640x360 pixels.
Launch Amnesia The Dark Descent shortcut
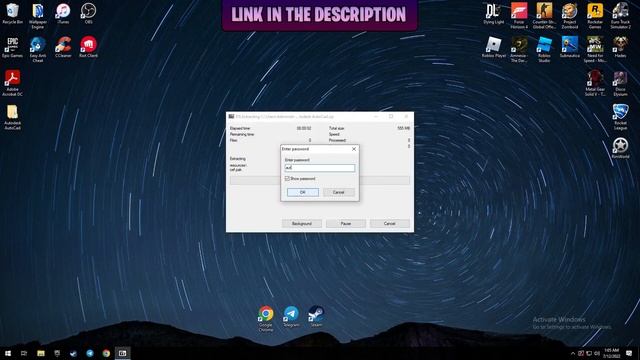click(519, 49)
